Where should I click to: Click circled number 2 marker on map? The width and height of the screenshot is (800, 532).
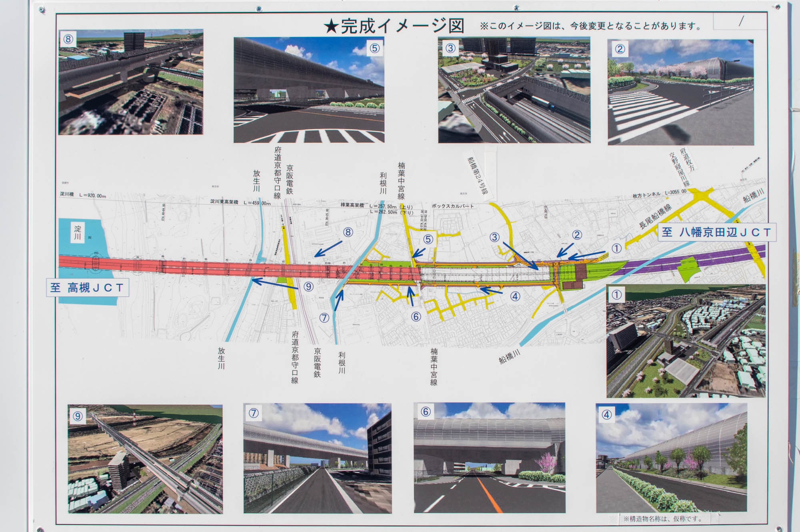576,235
